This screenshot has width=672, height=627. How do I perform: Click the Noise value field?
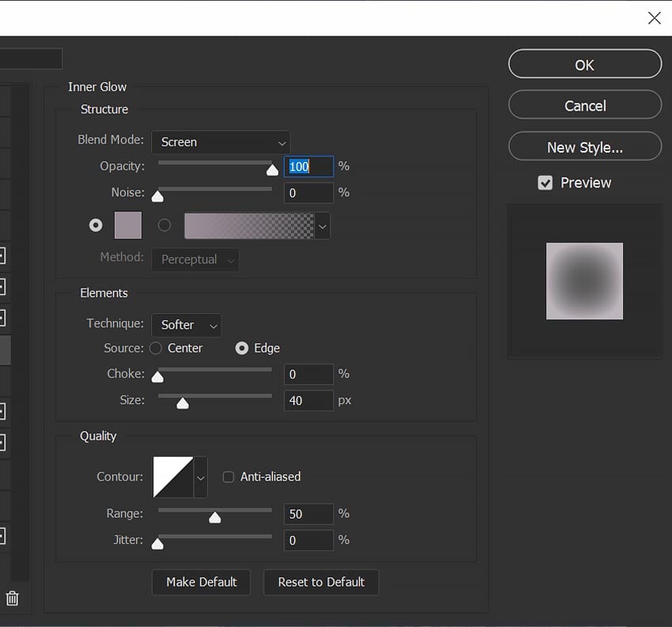pos(308,193)
